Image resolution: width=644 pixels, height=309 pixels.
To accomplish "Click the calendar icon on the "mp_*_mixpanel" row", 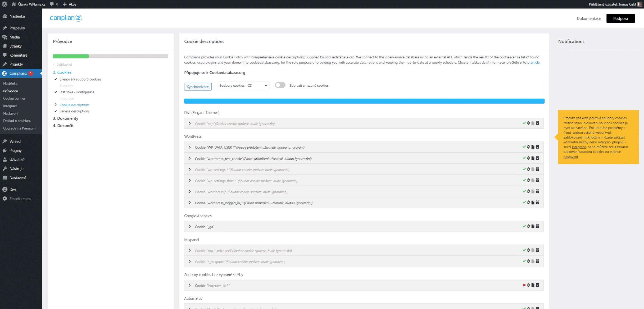I will click(537, 250).
